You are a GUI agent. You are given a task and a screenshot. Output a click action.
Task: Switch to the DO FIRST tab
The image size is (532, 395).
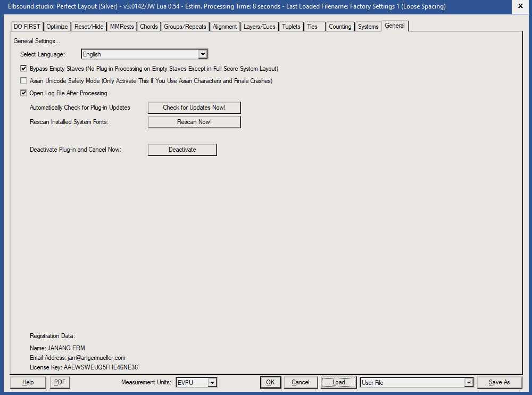point(27,26)
